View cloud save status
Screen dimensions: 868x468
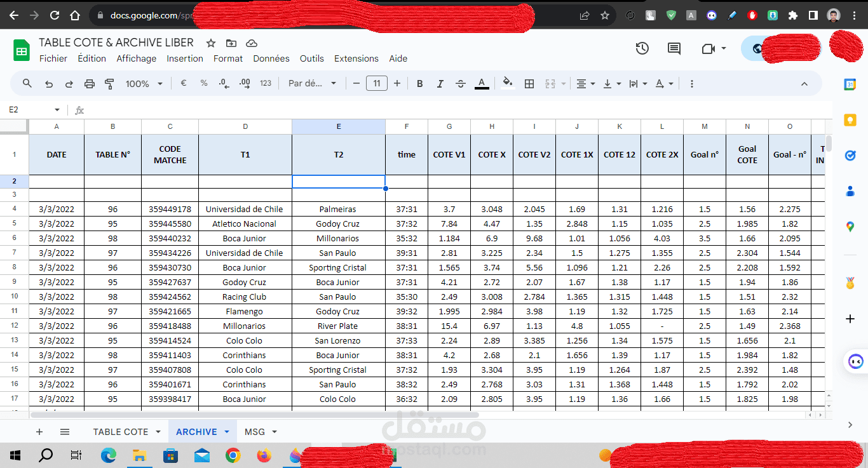(x=251, y=43)
